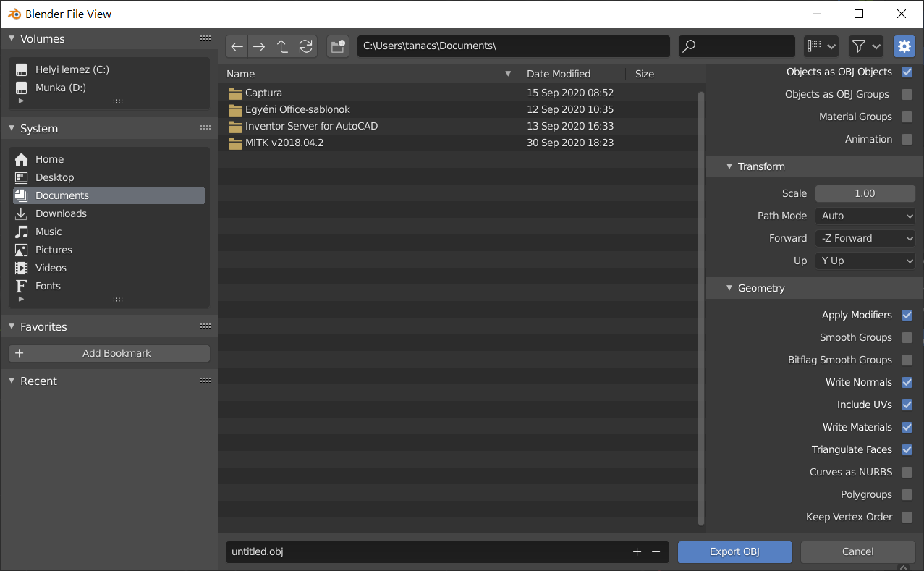Refresh the file list
Image resolution: width=924 pixels, height=571 pixels.
pos(306,46)
